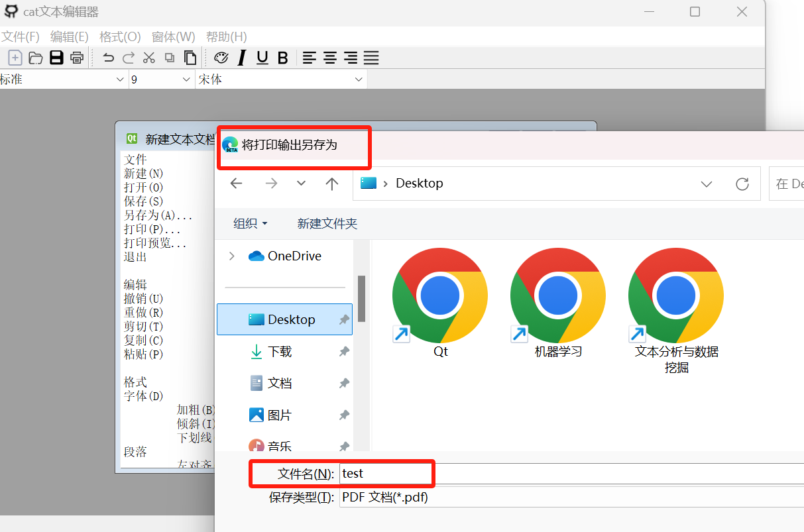Justify text alignment icon

click(371, 58)
